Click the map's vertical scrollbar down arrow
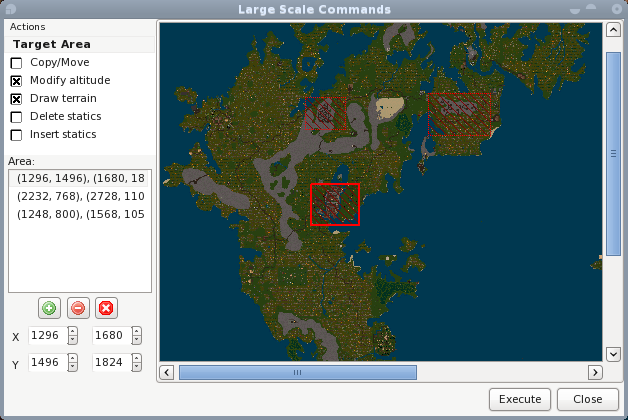Image resolution: width=628 pixels, height=420 pixels. 613,354
